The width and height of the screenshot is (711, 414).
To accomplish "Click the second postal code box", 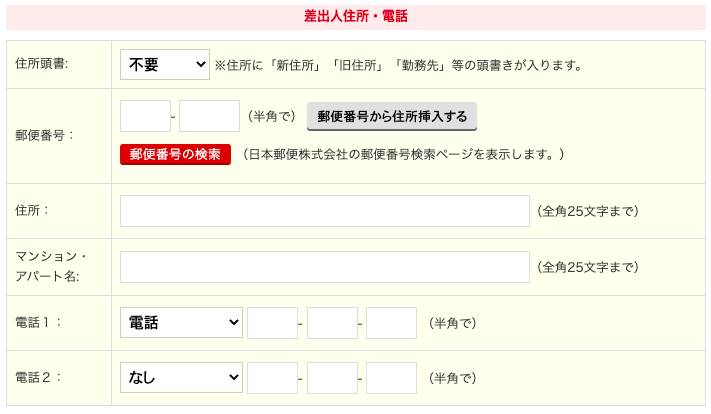I will click(x=209, y=116).
